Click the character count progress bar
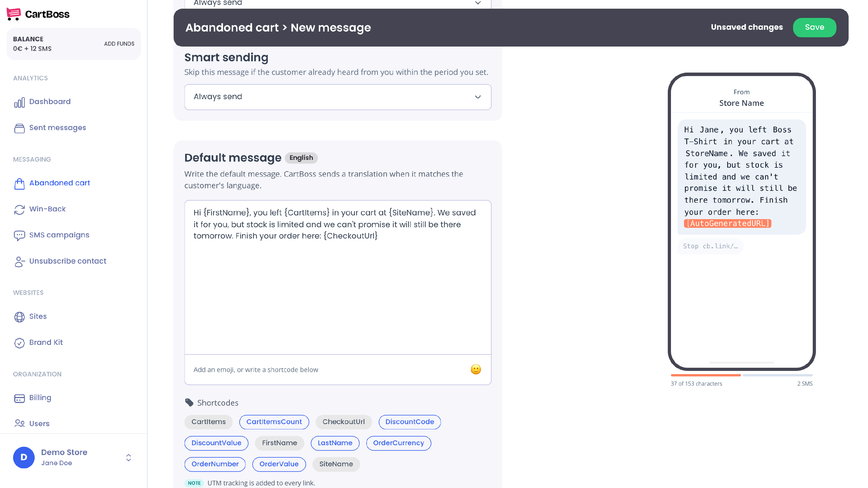 click(741, 375)
